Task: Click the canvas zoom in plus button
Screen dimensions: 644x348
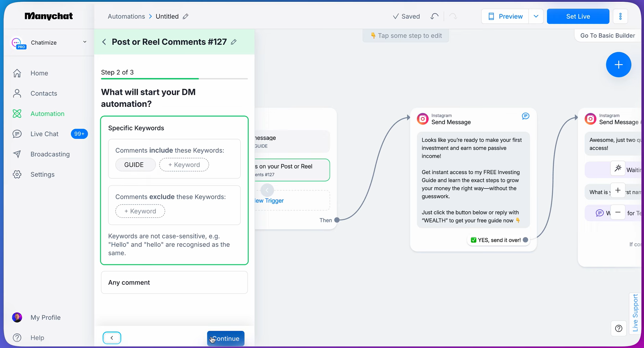Action: pyautogui.click(x=618, y=190)
